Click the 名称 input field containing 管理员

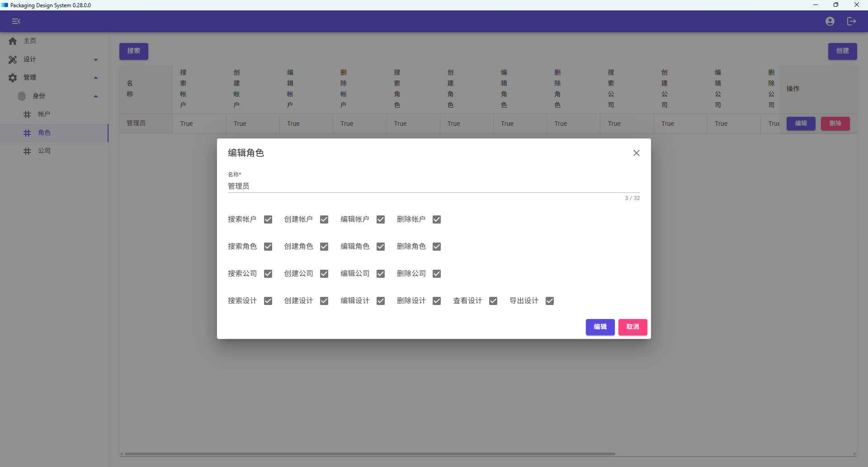pos(434,186)
